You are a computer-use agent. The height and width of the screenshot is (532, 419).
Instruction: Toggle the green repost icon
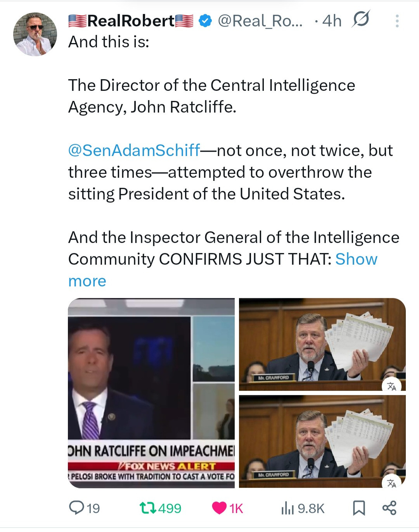click(x=146, y=508)
